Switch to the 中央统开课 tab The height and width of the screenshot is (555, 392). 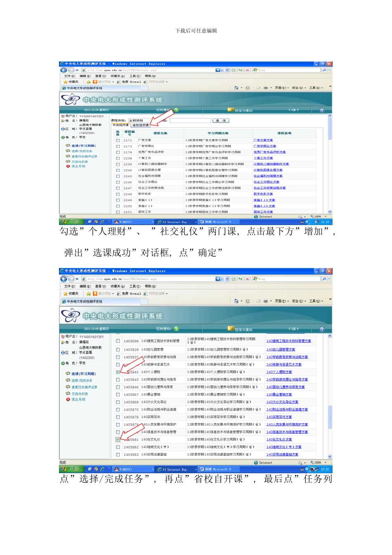click(120, 125)
